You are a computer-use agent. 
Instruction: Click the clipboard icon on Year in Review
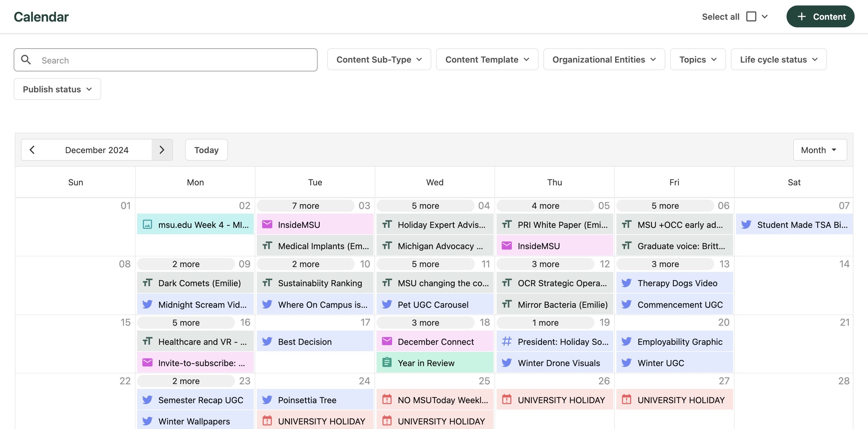tap(387, 363)
